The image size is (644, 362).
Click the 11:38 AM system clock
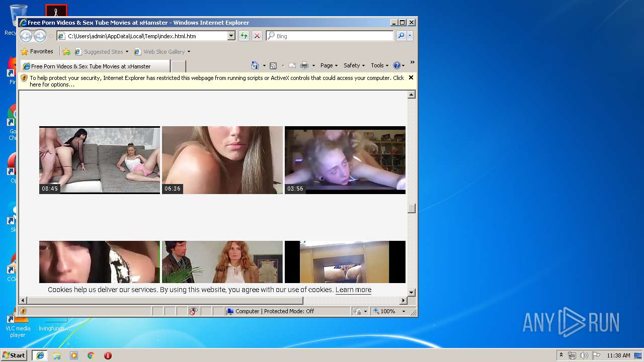click(x=618, y=355)
